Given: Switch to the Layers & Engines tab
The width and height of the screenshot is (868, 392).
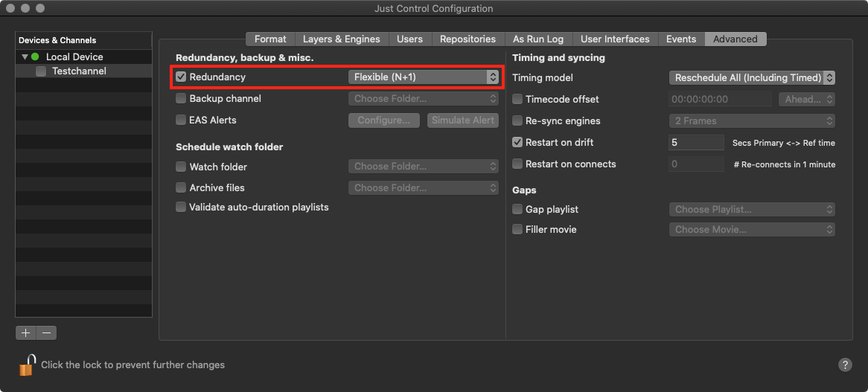Looking at the screenshot, I should tap(342, 39).
